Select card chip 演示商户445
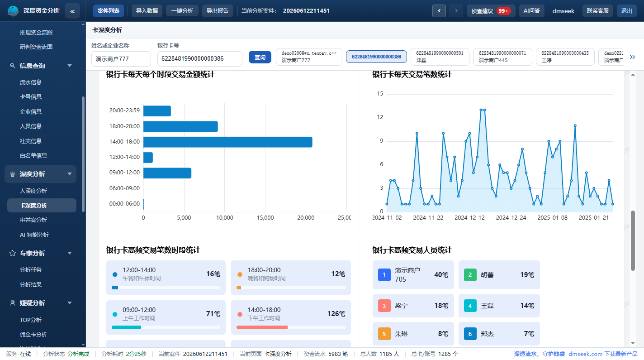This screenshot has width=644, height=360. coord(502,57)
